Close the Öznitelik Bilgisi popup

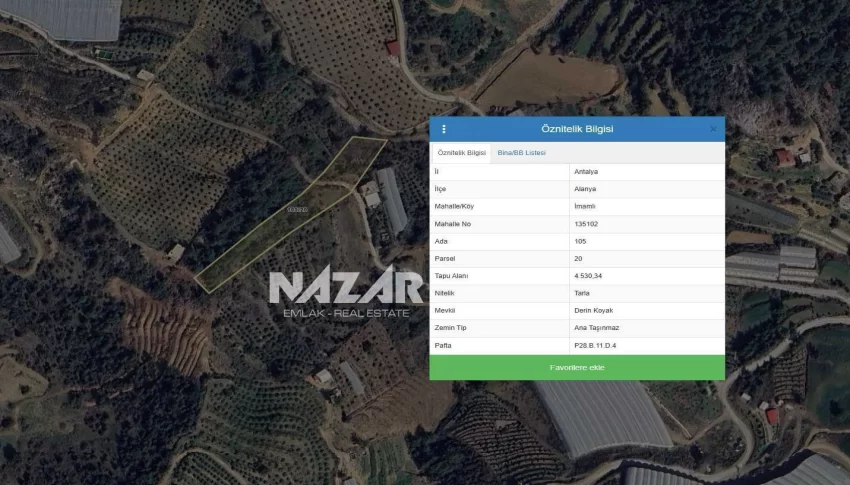click(x=713, y=129)
